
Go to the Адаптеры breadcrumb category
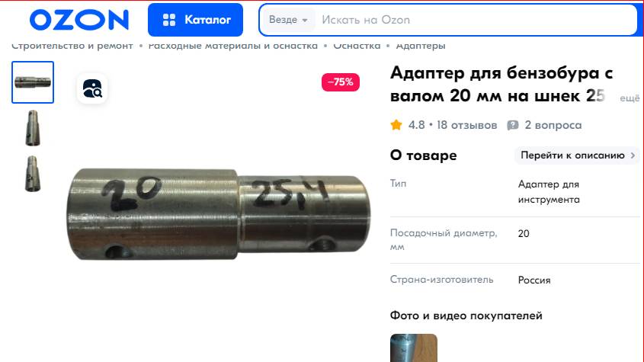point(421,46)
